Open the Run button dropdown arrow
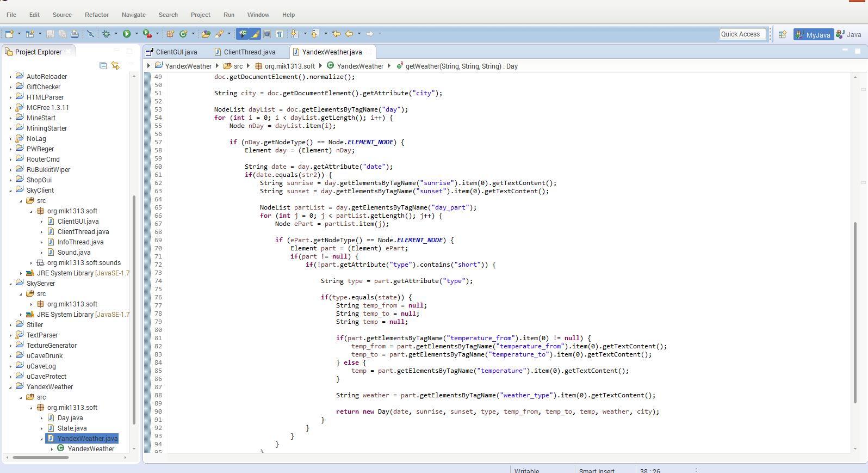The image size is (868, 473). [x=137, y=34]
